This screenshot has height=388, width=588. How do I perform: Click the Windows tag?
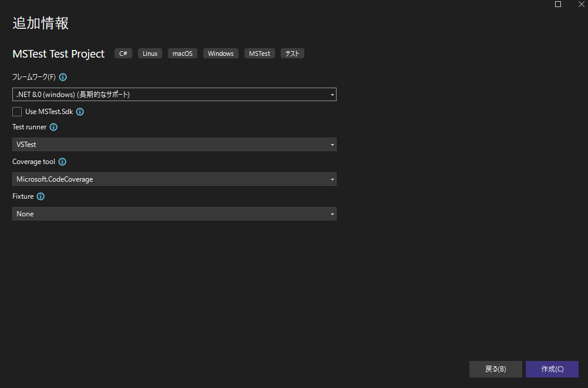click(220, 53)
